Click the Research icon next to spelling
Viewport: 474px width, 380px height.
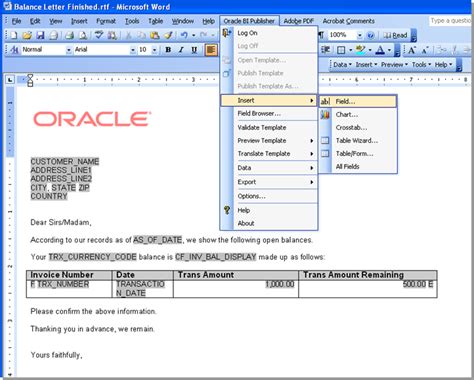click(x=112, y=35)
